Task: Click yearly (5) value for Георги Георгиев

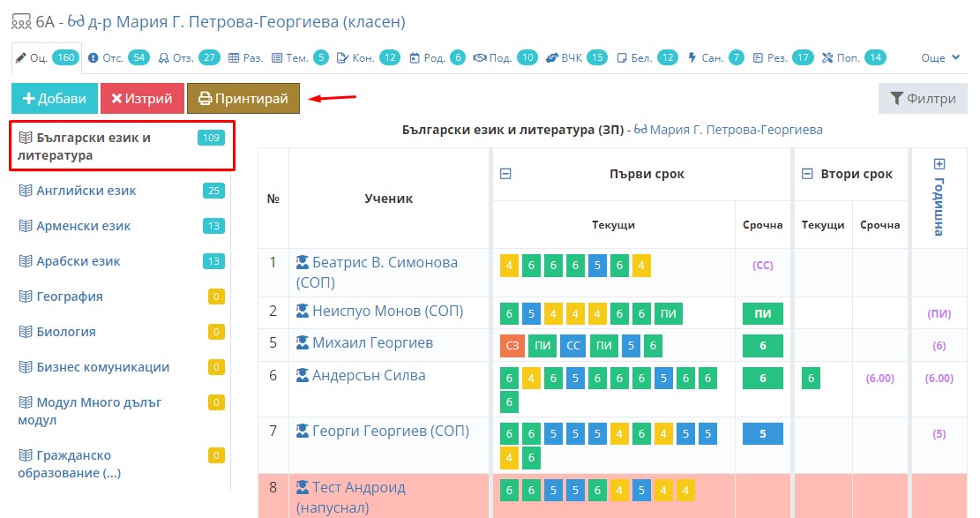Action: [x=939, y=434]
